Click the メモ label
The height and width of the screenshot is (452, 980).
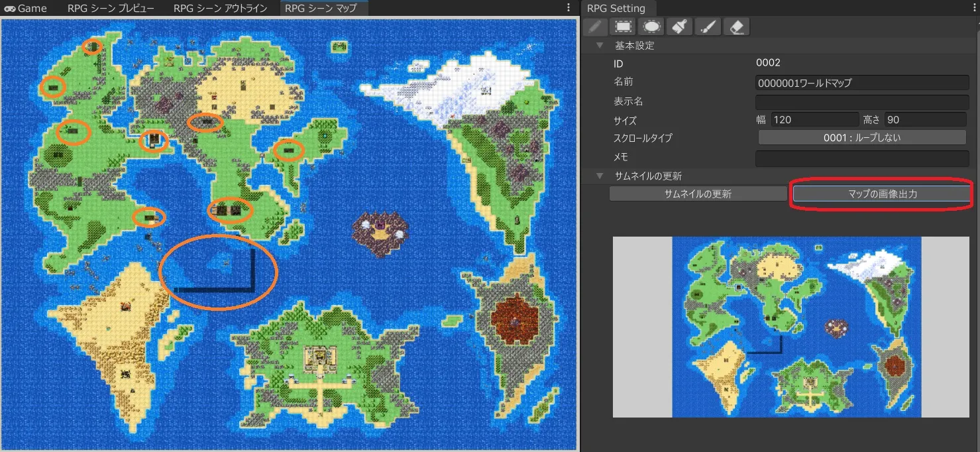tap(621, 157)
